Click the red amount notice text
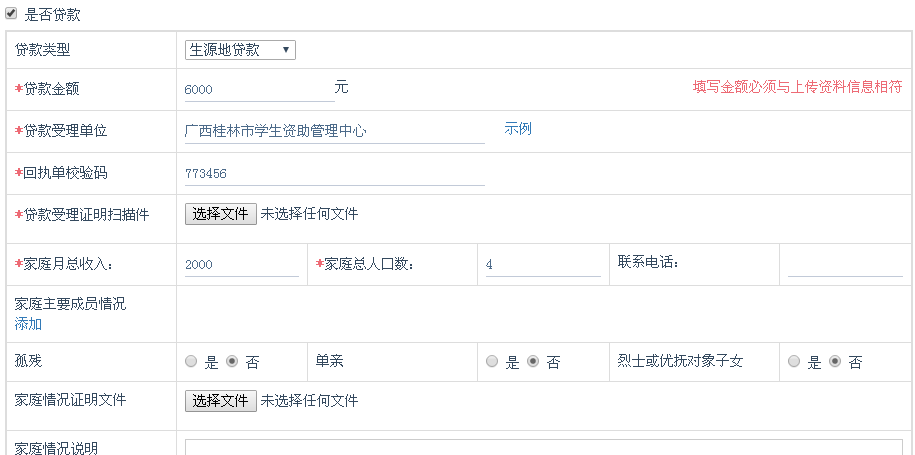Screen dimensions: 915x455 click(x=797, y=87)
